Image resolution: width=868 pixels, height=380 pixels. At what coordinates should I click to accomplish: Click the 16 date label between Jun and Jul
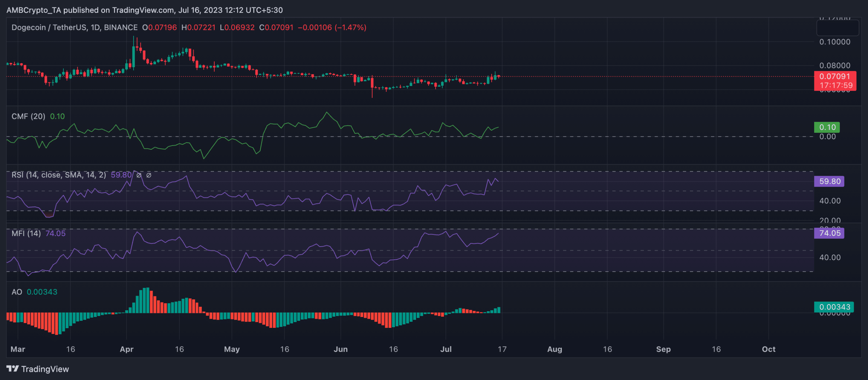pos(393,349)
